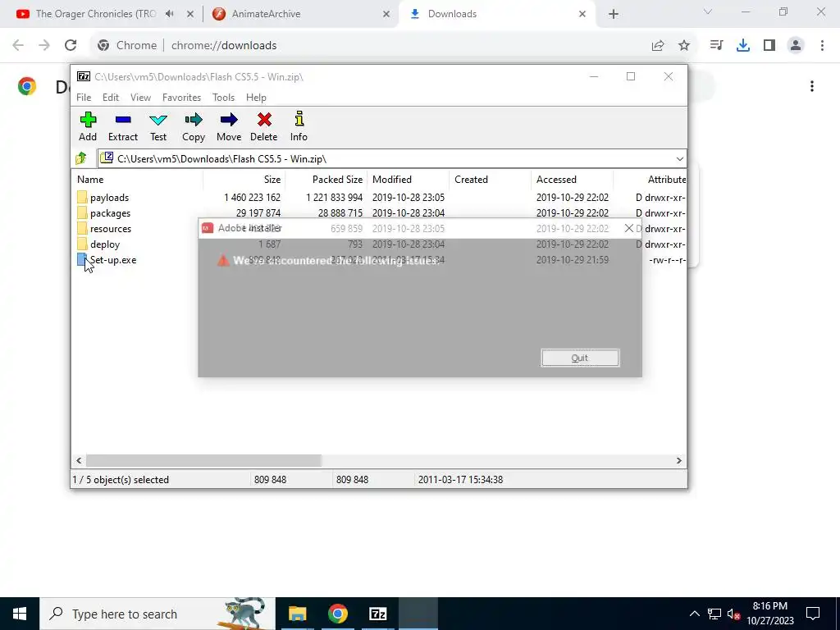
Task: Click Chrome taskbar icon
Action: [x=337, y=614]
